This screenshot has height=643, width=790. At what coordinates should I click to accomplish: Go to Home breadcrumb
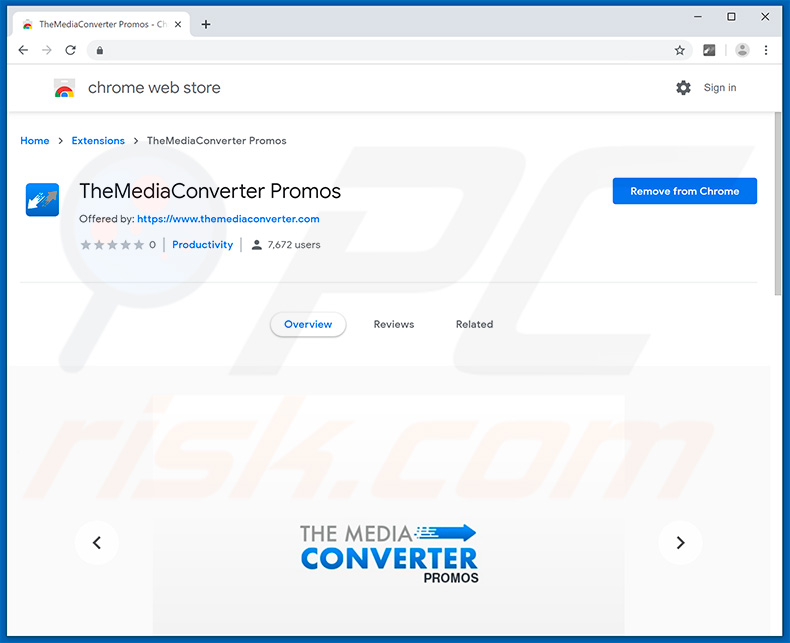click(x=35, y=141)
